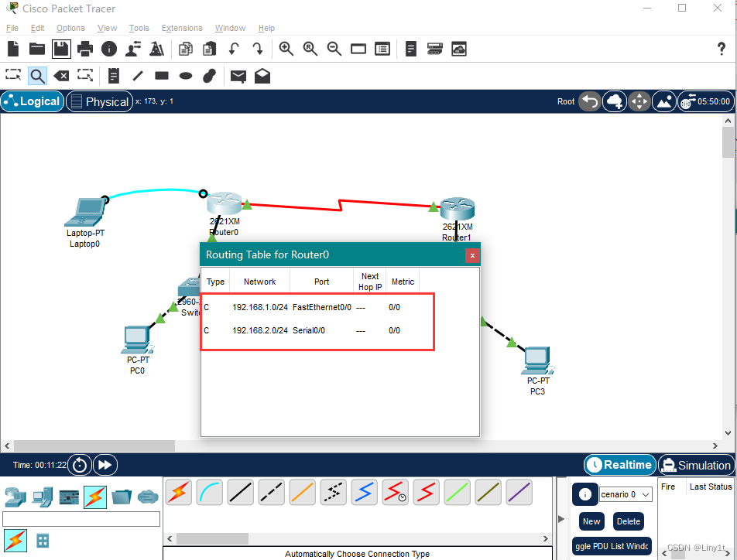Add a complex PDU open envelope

tap(262, 76)
